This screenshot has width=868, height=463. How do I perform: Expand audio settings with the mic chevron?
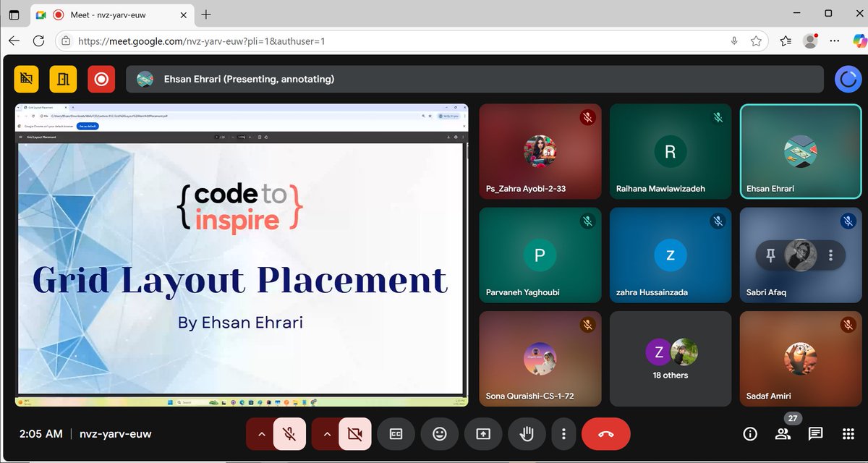(261, 434)
